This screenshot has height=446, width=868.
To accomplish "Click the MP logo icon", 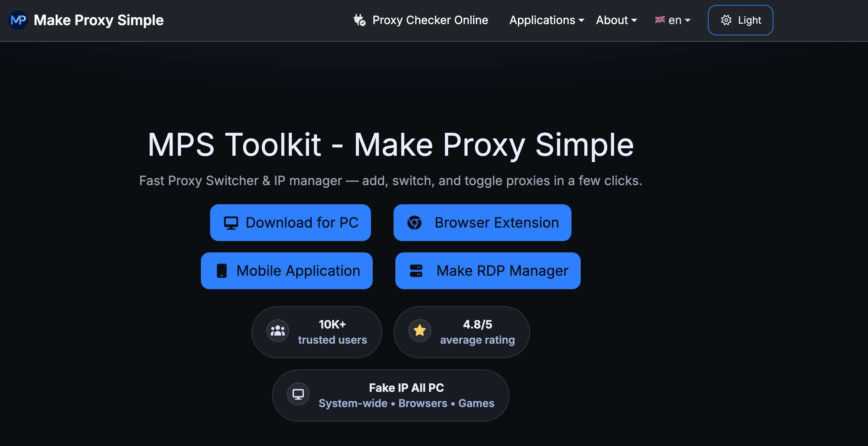I will (x=18, y=20).
